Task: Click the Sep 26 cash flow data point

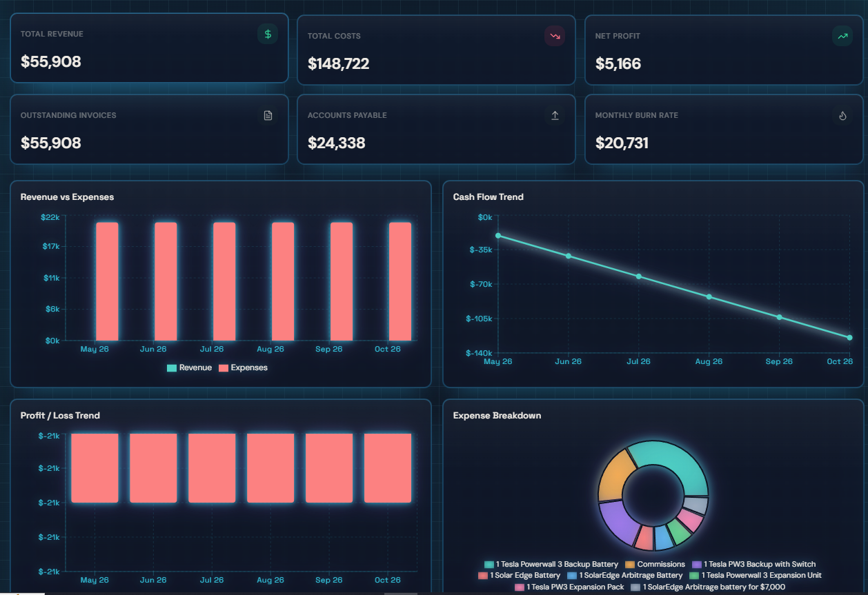Action: 779,317
